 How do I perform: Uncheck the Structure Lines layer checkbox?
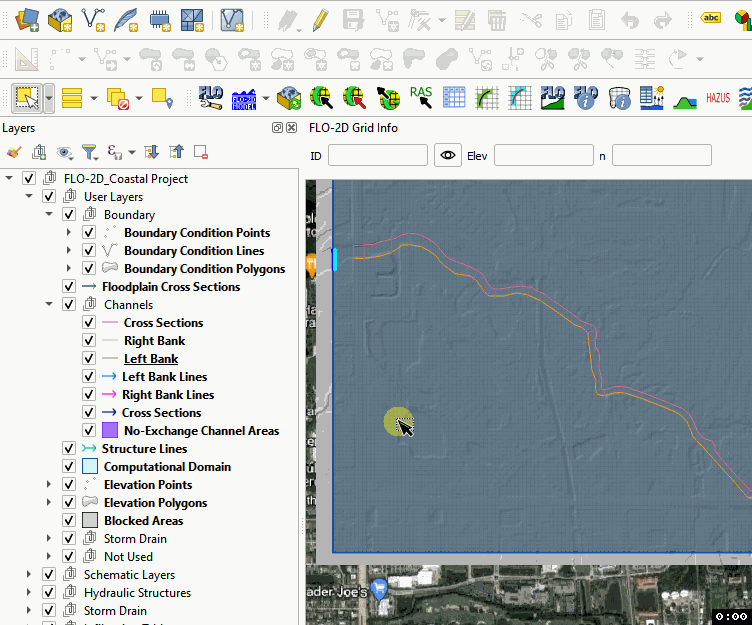click(x=69, y=449)
